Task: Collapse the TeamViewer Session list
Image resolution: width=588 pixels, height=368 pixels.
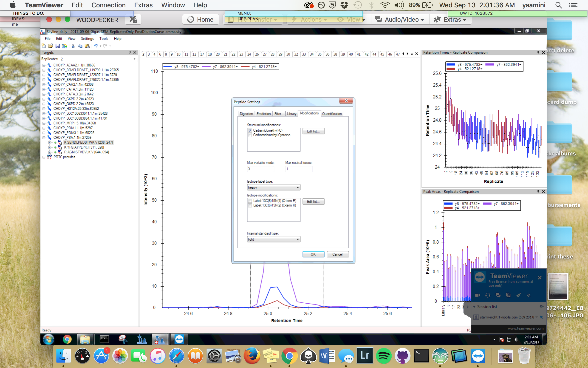Action: coord(474,307)
